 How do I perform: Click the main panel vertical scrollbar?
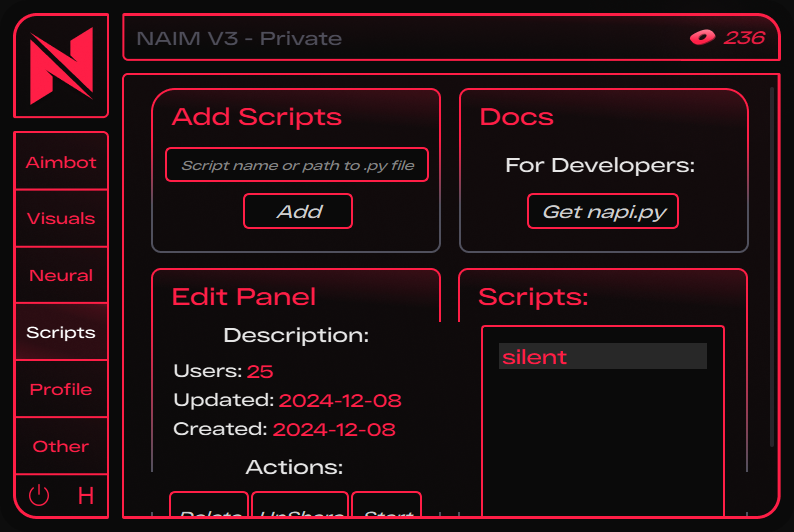[773, 270]
